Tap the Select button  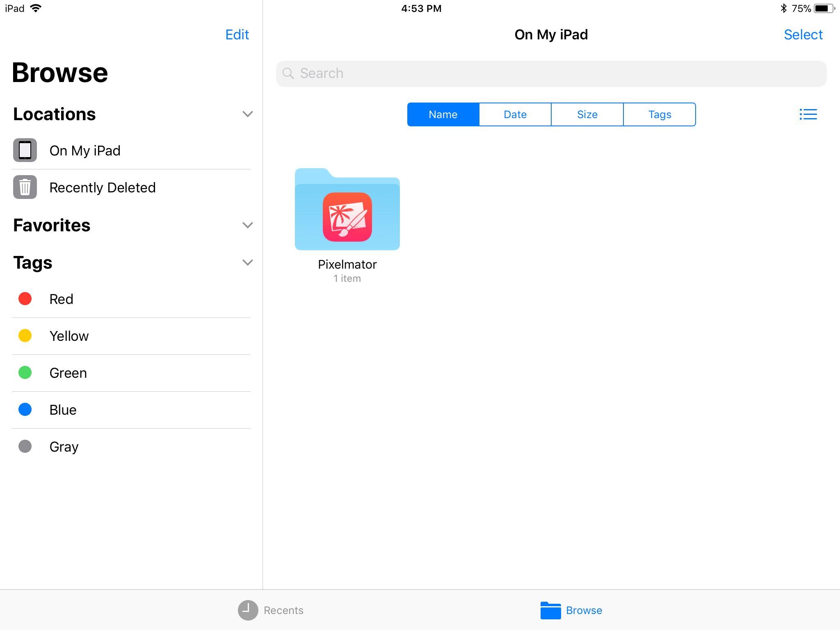(x=803, y=34)
